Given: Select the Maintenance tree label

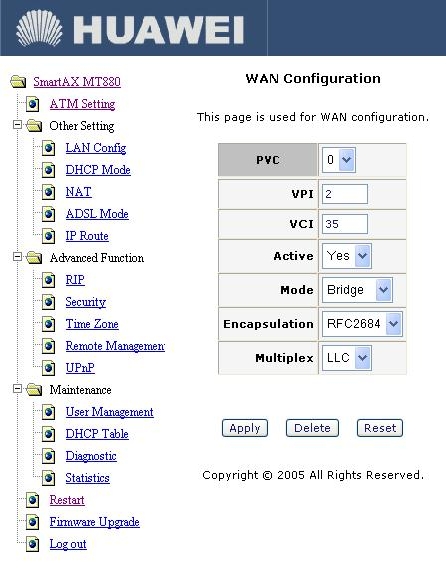Looking at the screenshot, I should point(81,390).
